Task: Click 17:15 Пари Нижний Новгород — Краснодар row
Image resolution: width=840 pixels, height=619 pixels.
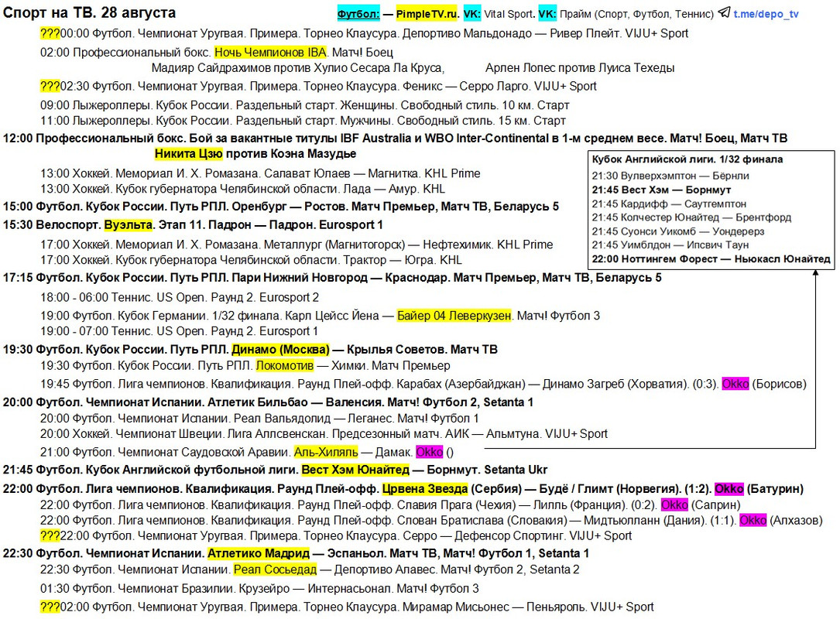Action: pyautogui.click(x=332, y=278)
